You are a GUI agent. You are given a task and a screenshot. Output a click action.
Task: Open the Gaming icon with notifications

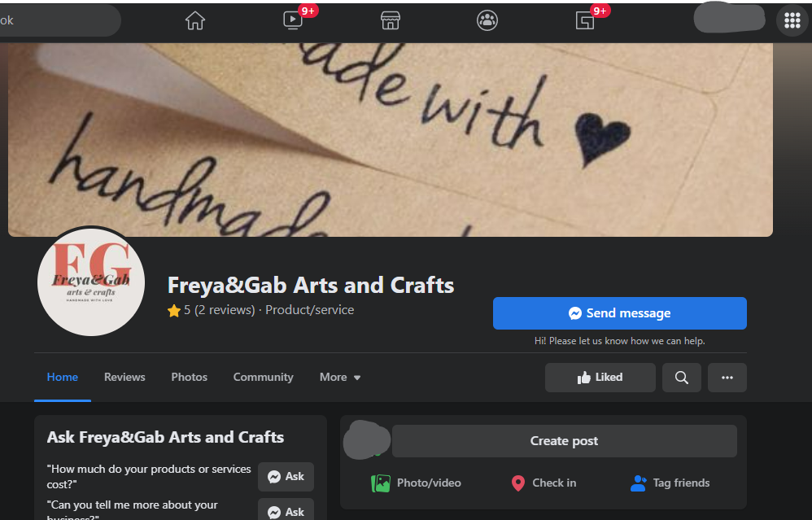pos(585,20)
